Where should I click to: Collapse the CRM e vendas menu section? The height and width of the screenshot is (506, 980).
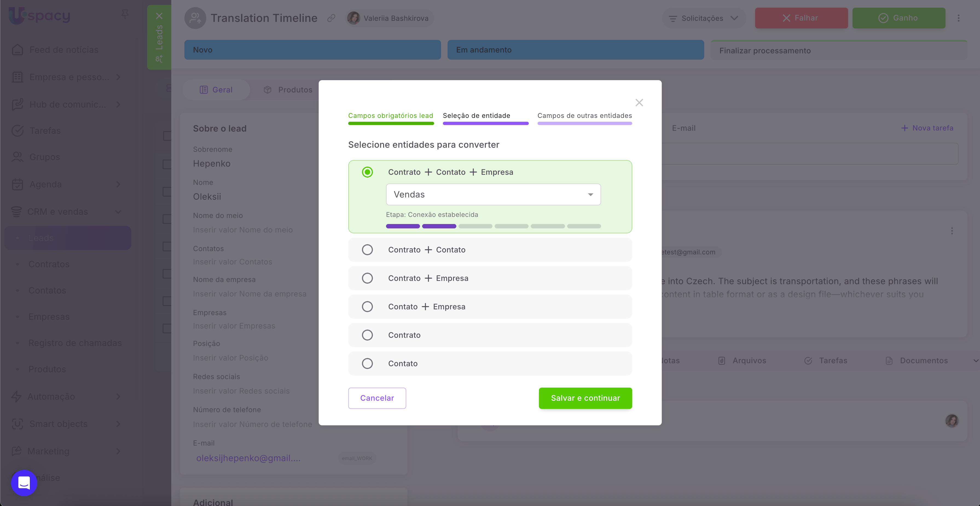(x=118, y=211)
